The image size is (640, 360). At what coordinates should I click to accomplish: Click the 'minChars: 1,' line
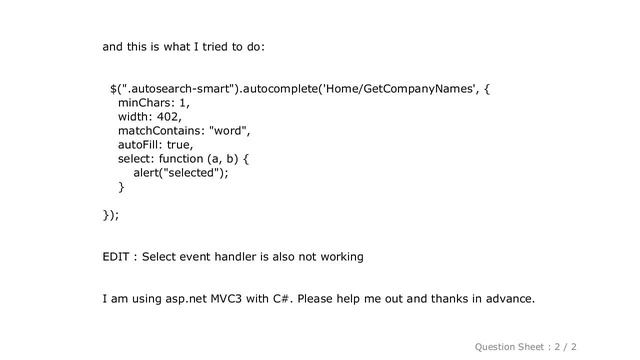(154, 103)
